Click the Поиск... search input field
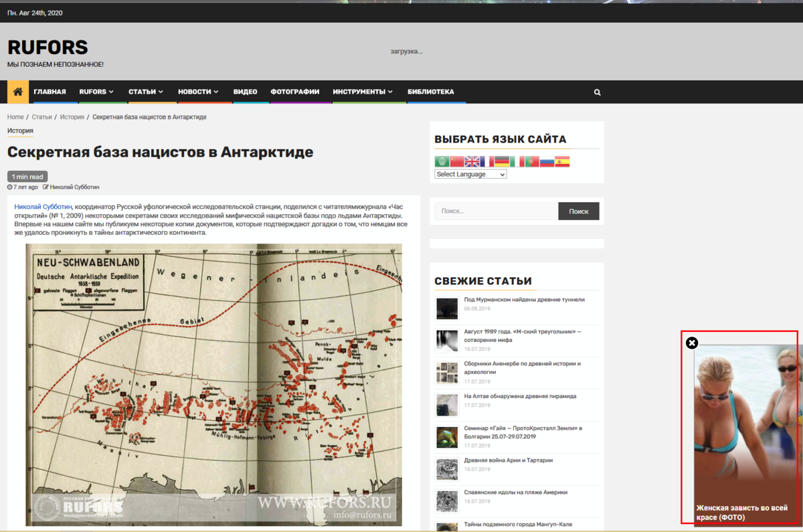This screenshot has height=532, width=803. [496, 211]
